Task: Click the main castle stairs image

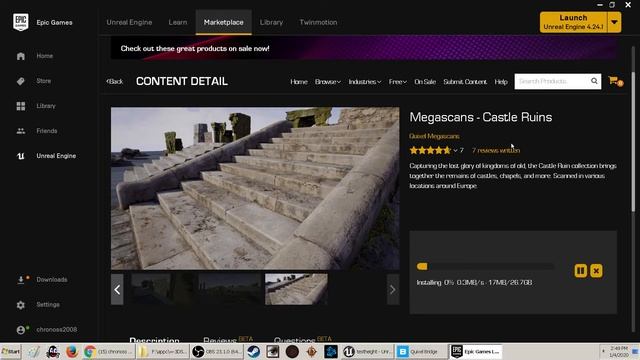Action: pos(255,188)
